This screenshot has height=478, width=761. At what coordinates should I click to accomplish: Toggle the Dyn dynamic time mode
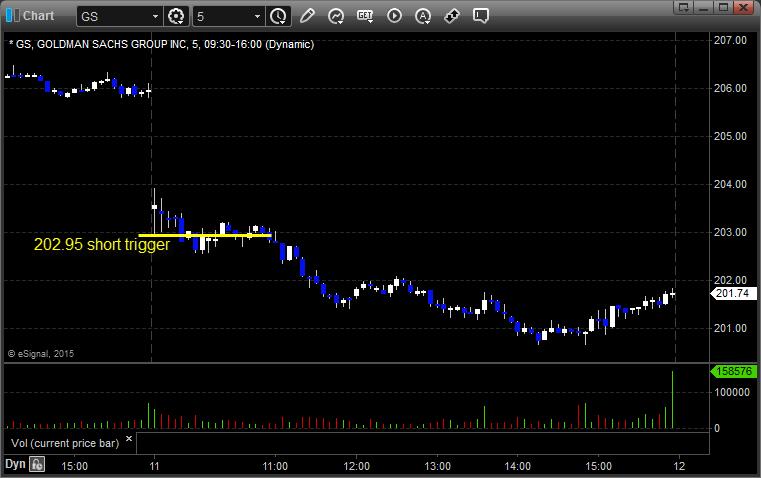(15, 464)
